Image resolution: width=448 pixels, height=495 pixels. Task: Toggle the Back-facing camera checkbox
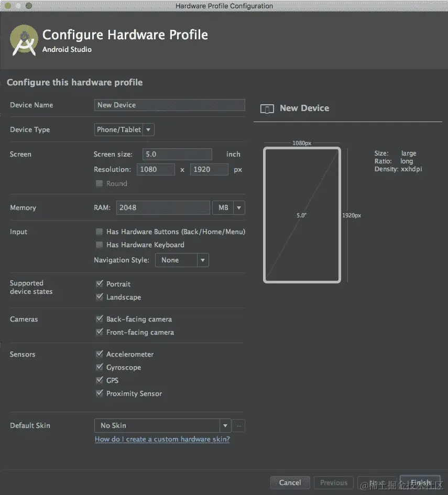click(x=100, y=319)
